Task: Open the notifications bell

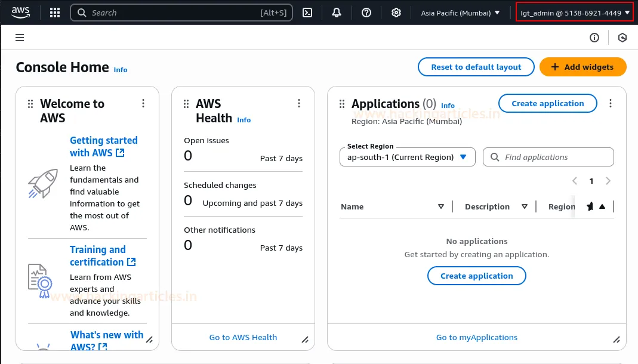Action: click(337, 13)
